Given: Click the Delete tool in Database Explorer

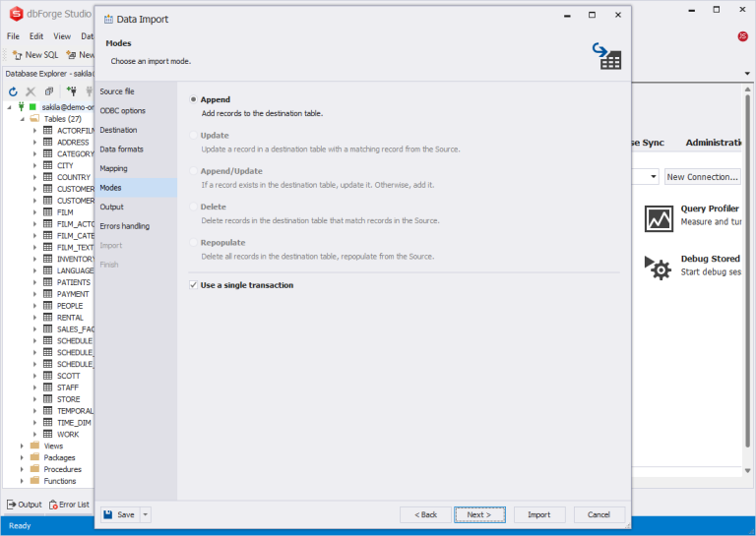Looking at the screenshot, I should pos(31,91).
